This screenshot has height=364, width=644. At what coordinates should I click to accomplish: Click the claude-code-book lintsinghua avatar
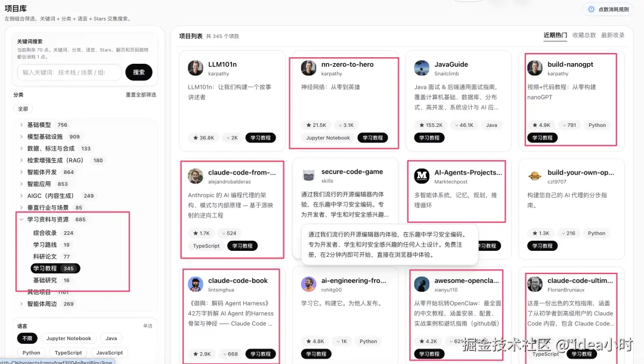click(196, 284)
